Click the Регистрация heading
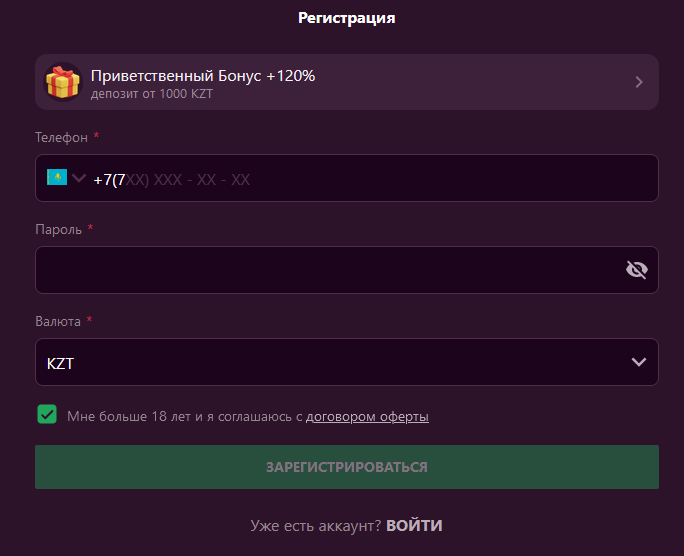Screen dimensions: 684x556 [x=347, y=18]
